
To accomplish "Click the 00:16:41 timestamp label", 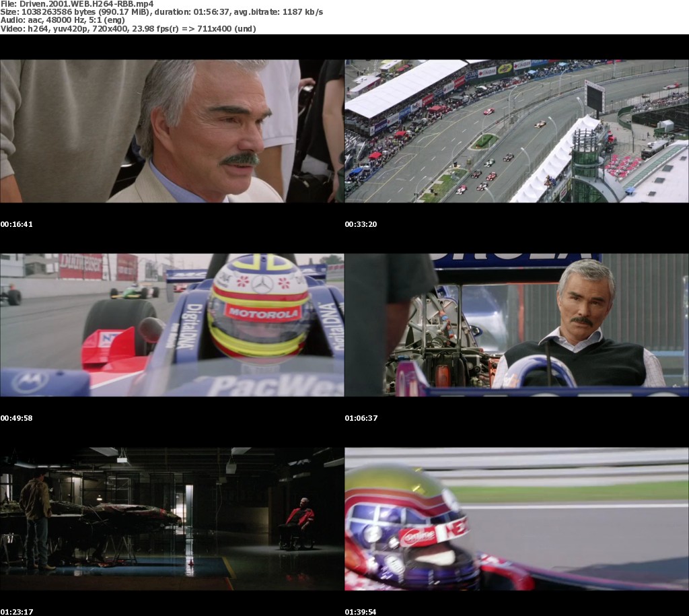I will tap(16, 224).
